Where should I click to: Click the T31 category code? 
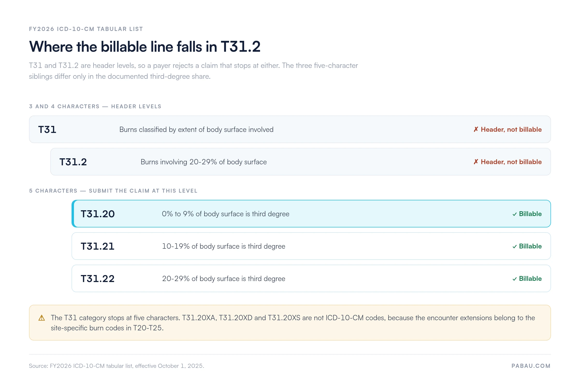[47, 130]
